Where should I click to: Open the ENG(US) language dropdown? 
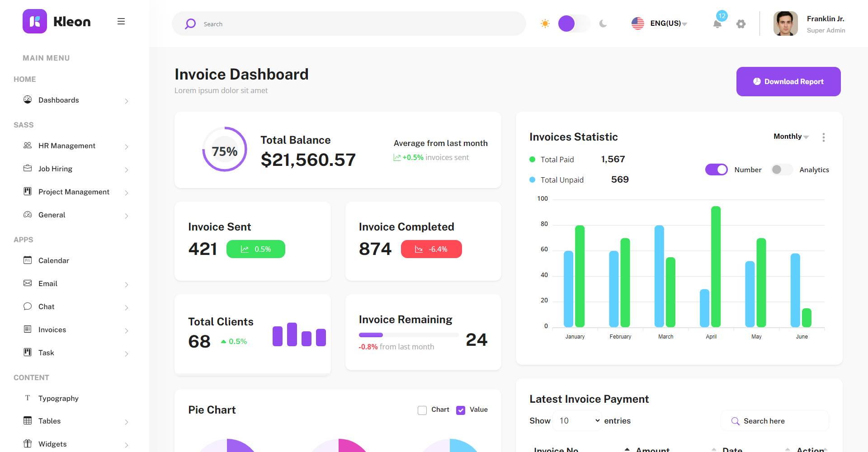[660, 24]
